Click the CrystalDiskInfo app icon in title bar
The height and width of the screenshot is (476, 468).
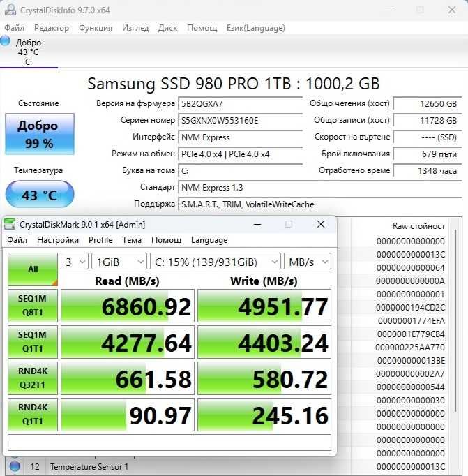(10, 10)
